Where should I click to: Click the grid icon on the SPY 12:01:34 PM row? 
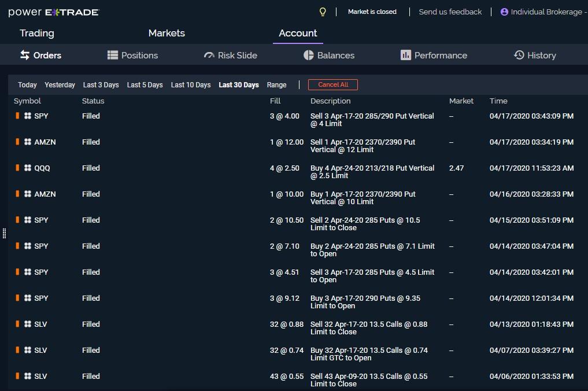(x=28, y=298)
